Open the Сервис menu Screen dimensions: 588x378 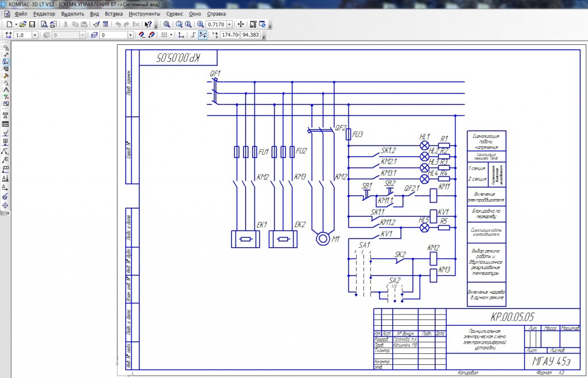coord(175,14)
